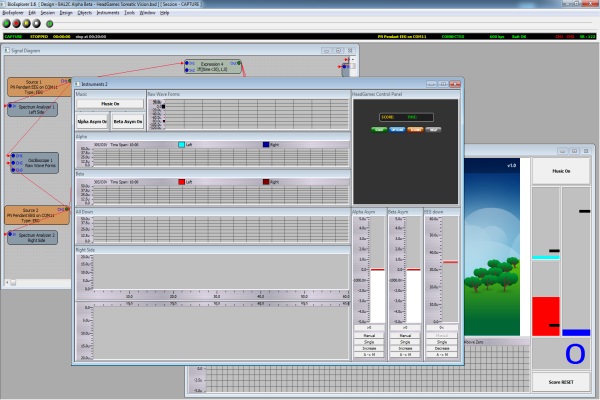Click the cyan Left swatch in Alpha chart
This screenshot has width=600, height=400.
181,145
